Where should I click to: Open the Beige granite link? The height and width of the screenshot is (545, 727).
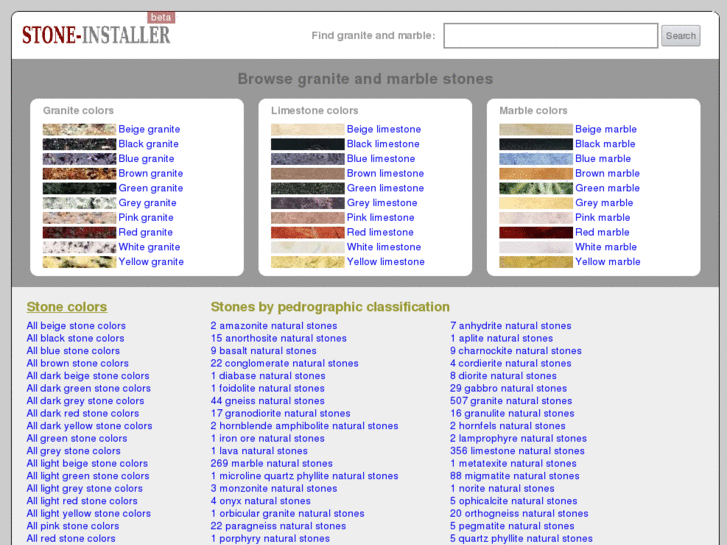coord(149,129)
